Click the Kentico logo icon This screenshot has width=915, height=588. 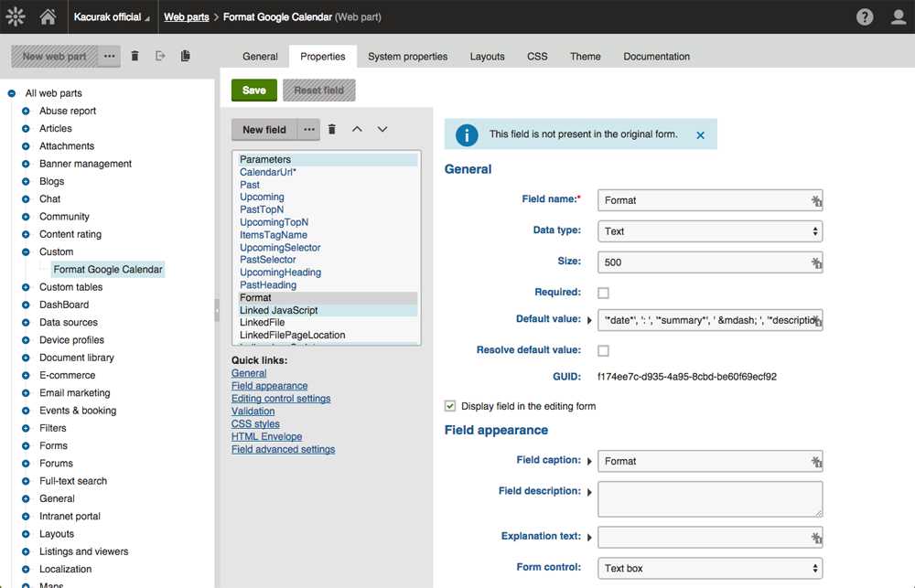15,16
